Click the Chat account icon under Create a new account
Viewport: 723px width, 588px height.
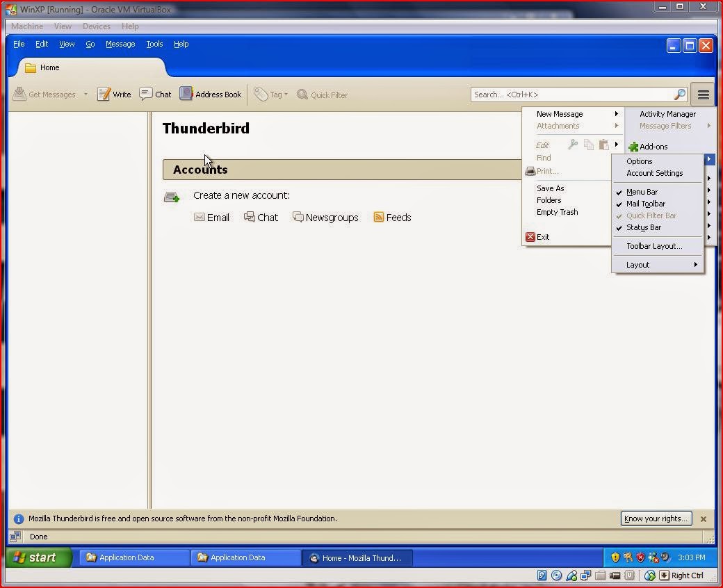click(x=250, y=217)
